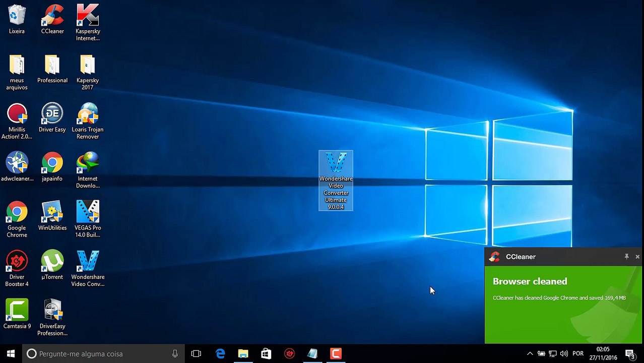Open the Camtasia taskbar icon
This screenshot has width=644, height=363.
click(336, 354)
